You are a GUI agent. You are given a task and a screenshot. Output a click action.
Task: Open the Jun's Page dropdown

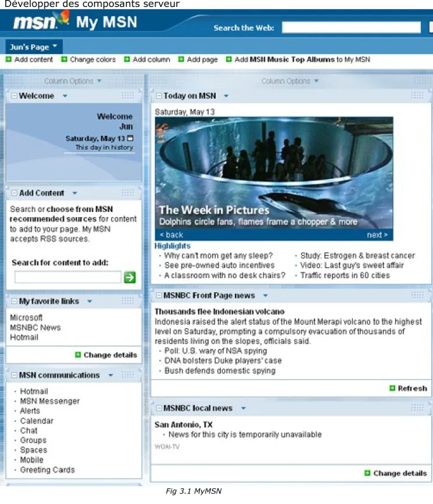click(x=34, y=47)
